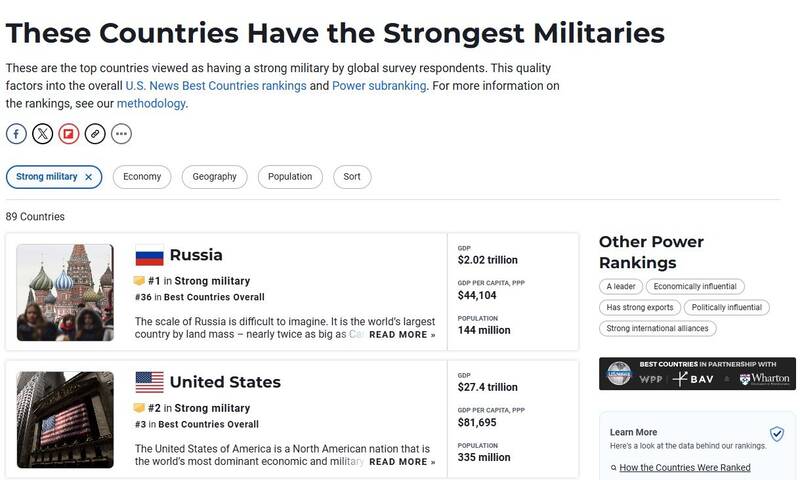Share via the Flipboard icon
Screen dimensions: 800x480
pos(68,133)
